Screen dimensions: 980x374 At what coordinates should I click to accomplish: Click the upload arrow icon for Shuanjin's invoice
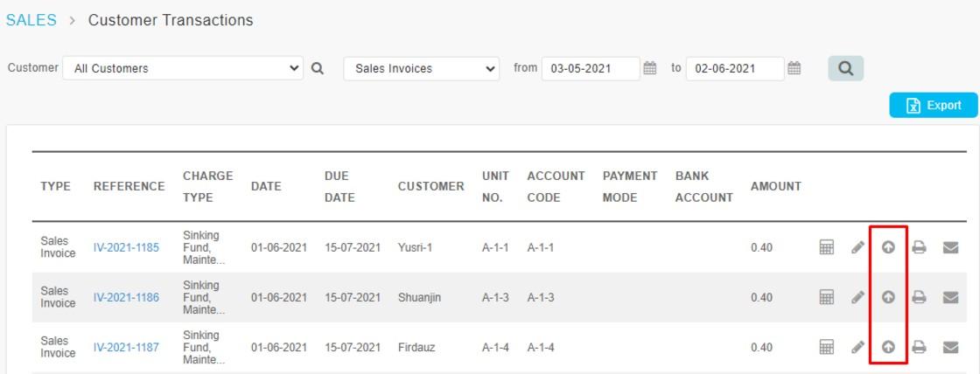(888, 297)
